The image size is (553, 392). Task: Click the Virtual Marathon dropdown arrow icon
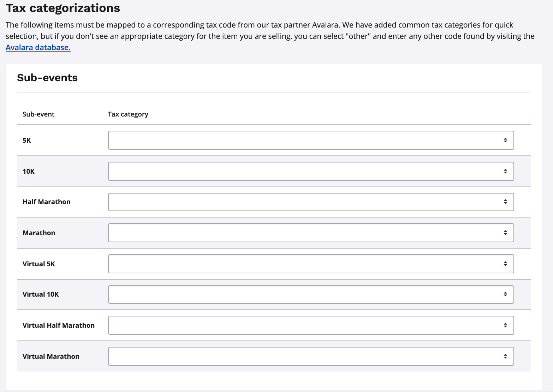click(x=505, y=356)
